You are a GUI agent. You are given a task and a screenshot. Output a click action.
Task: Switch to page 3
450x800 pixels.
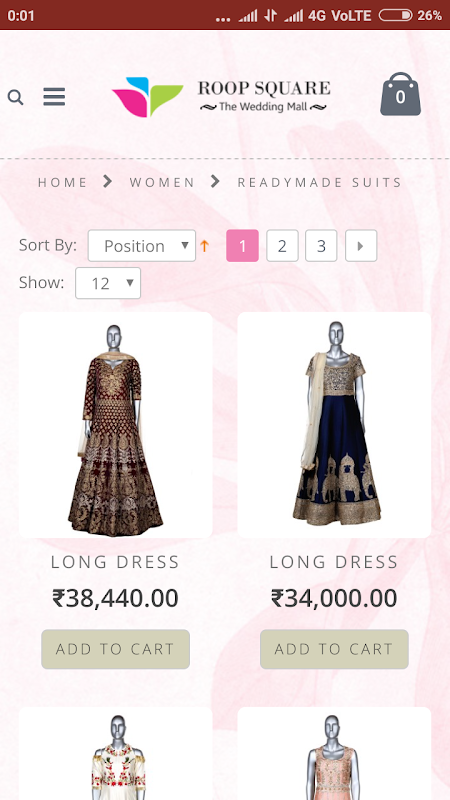point(321,245)
